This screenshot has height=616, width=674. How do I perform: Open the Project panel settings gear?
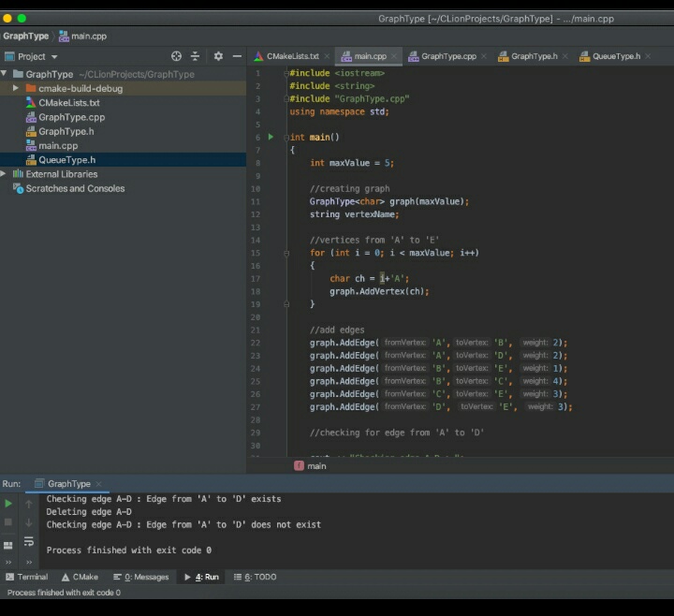click(218, 56)
